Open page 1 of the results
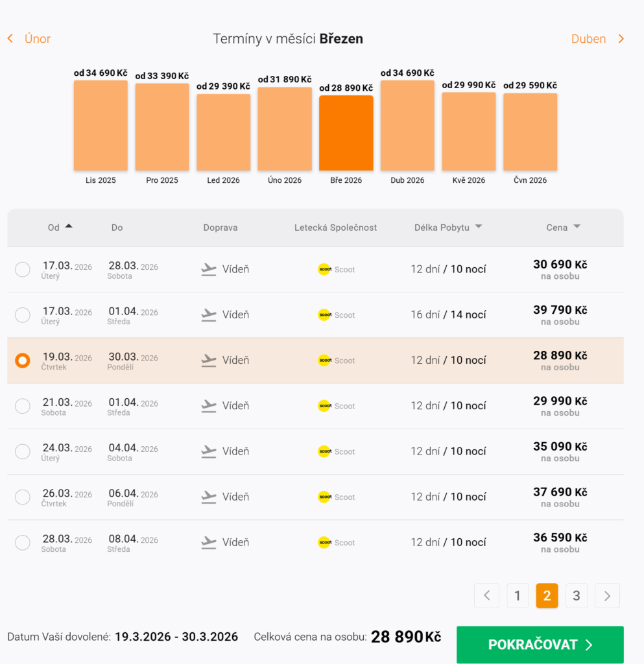This screenshot has width=644, height=664. 518,595
